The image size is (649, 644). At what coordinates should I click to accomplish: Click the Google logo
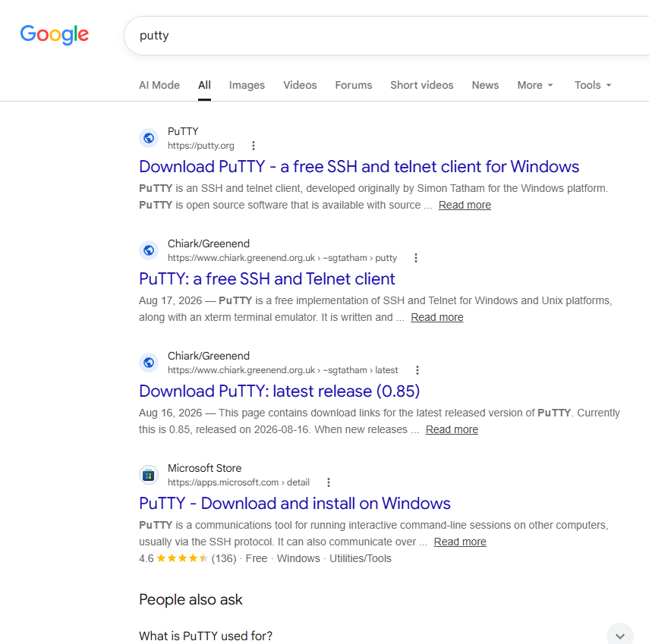[54, 35]
